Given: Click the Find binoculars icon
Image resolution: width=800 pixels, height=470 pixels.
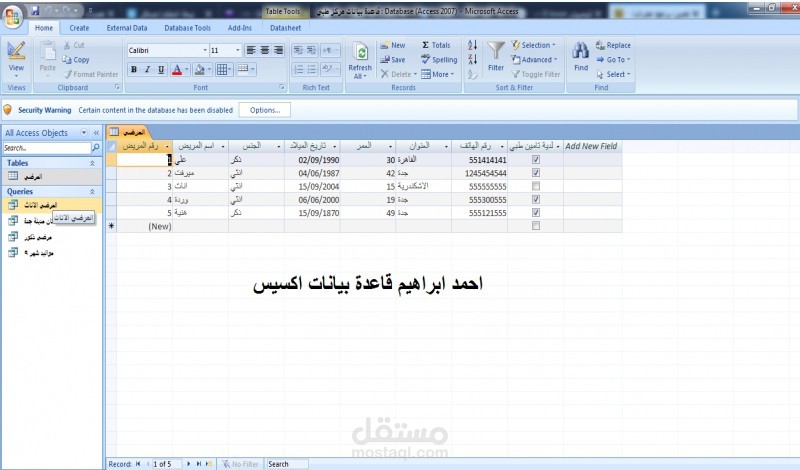Looking at the screenshot, I should click(581, 51).
